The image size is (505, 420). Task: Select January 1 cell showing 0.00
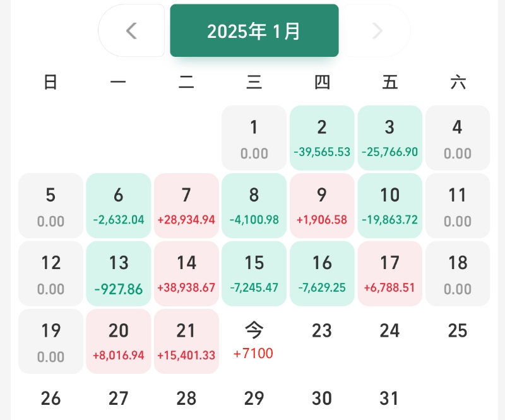[254, 138]
